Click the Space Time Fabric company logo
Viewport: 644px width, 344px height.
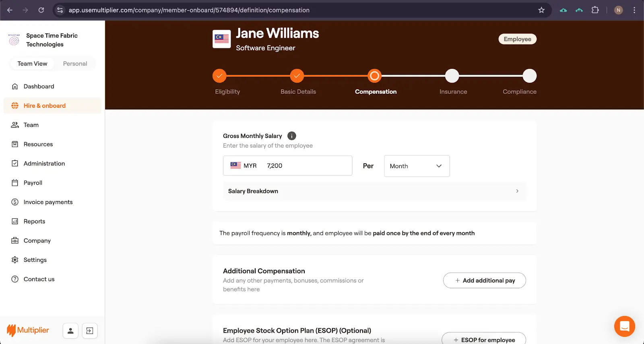coord(14,40)
